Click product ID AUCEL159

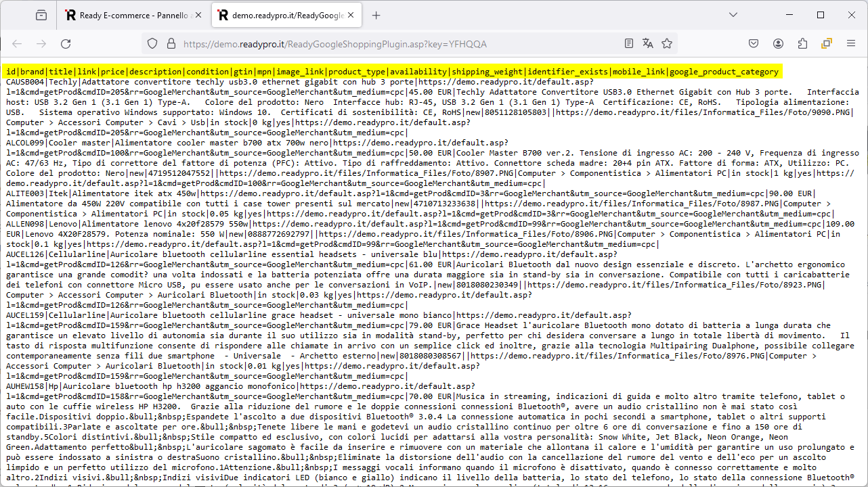coord(26,315)
